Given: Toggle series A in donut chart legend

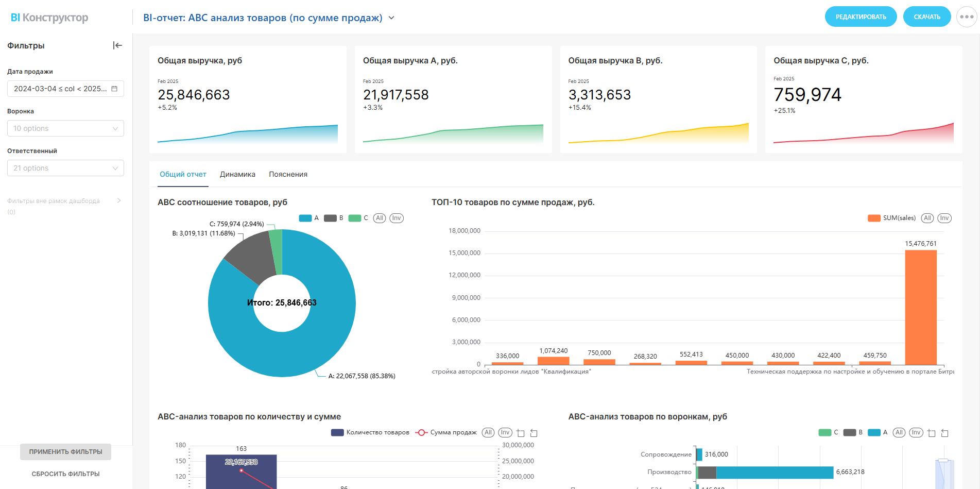Looking at the screenshot, I should [308, 218].
